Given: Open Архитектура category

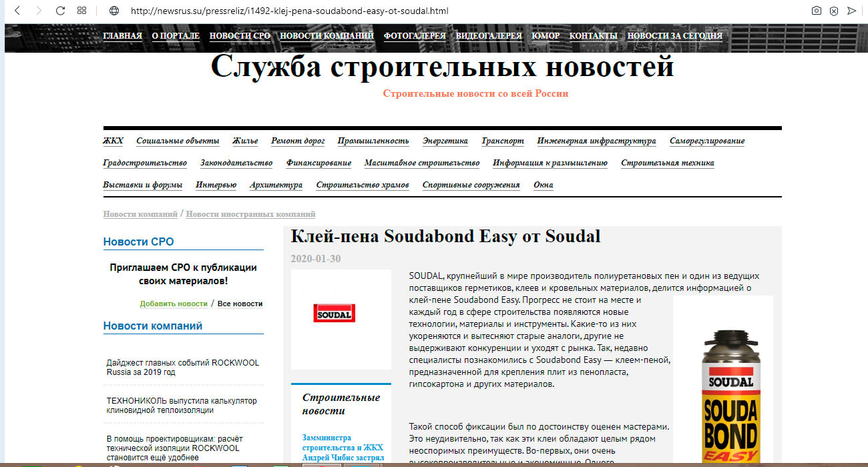Looking at the screenshot, I should click(276, 185).
